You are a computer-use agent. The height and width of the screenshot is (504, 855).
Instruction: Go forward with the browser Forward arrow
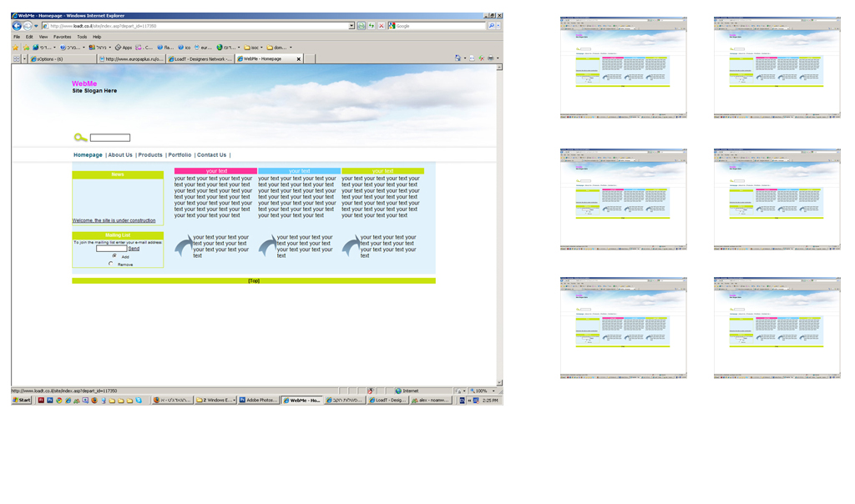point(28,26)
